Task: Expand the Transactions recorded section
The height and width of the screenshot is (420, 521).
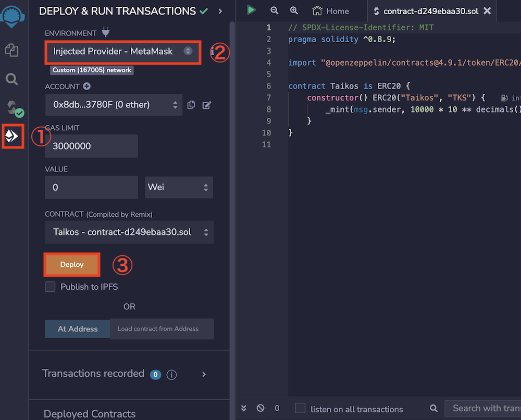Action: pos(204,374)
